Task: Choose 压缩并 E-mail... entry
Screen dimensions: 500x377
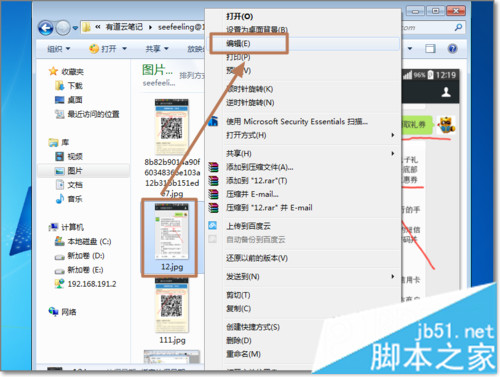Action: pyautogui.click(x=252, y=194)
